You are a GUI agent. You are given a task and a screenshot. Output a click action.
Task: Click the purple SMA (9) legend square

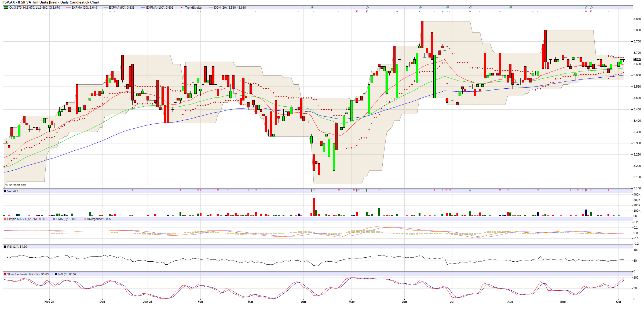point(54,219)
